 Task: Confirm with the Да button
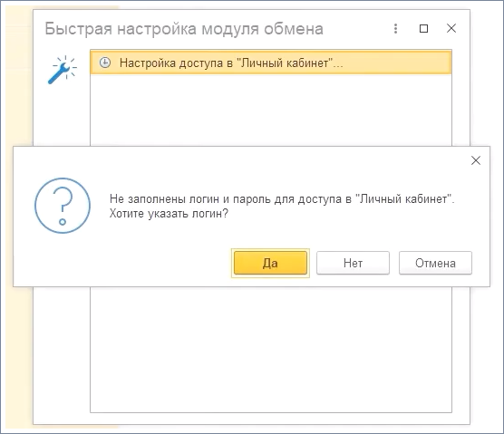click(270, 263)
